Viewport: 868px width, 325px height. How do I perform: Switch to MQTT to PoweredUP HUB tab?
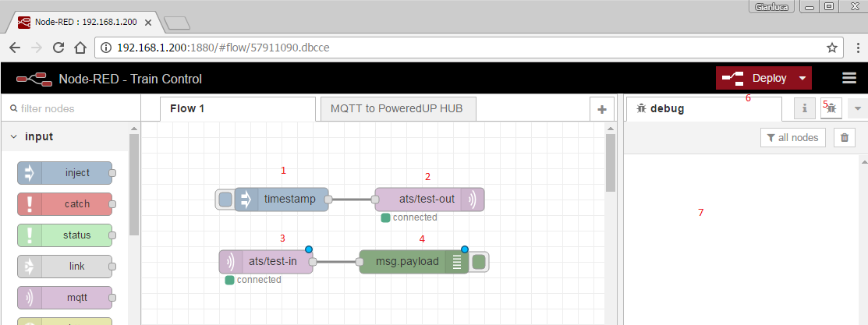click(399, 109)
